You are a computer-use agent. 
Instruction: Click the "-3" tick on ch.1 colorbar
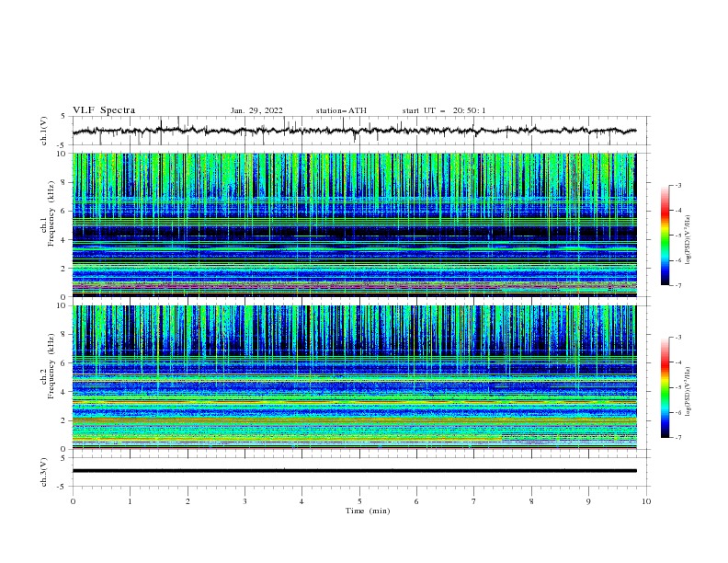[x=678, y=185]
